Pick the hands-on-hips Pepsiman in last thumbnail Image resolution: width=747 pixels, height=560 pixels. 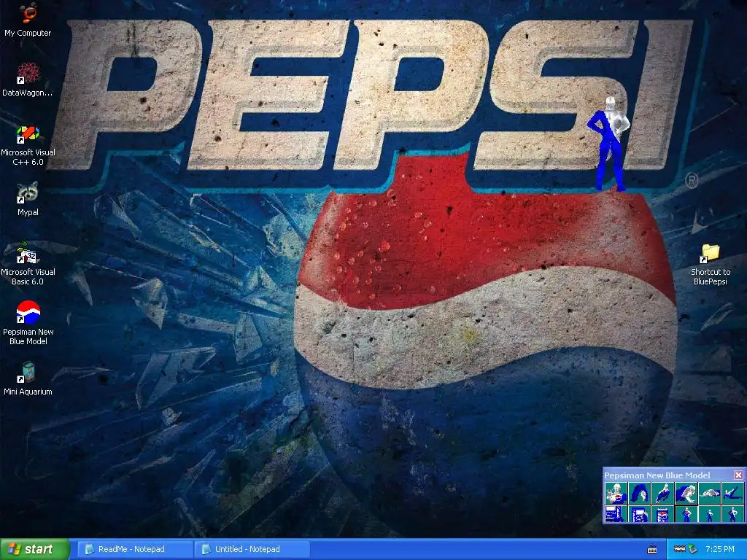[732, 514]
